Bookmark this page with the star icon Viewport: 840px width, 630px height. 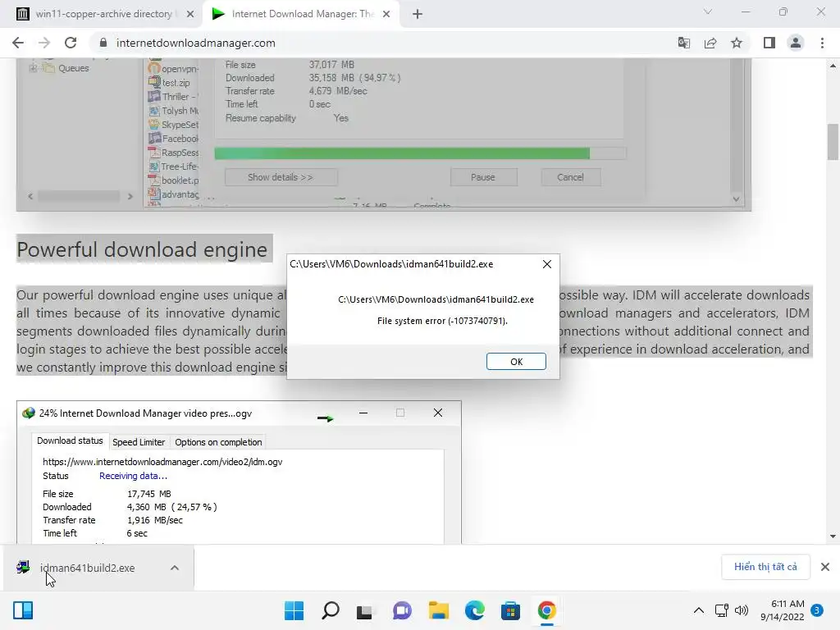[737, 43]
